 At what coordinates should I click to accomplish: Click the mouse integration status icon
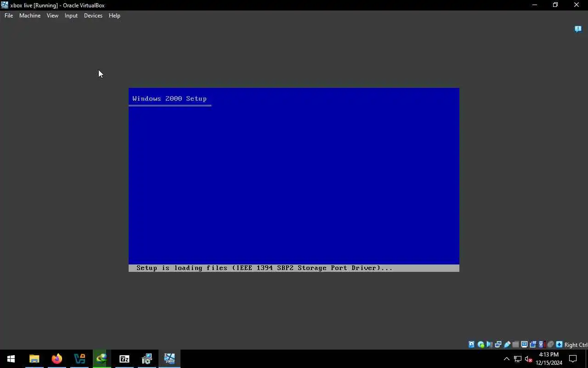[x=550, y=345]
